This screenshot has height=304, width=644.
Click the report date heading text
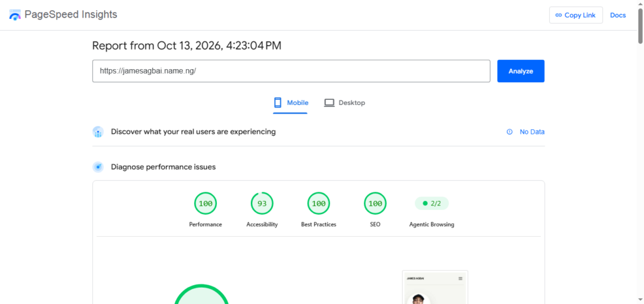click(x=187, y=46)
